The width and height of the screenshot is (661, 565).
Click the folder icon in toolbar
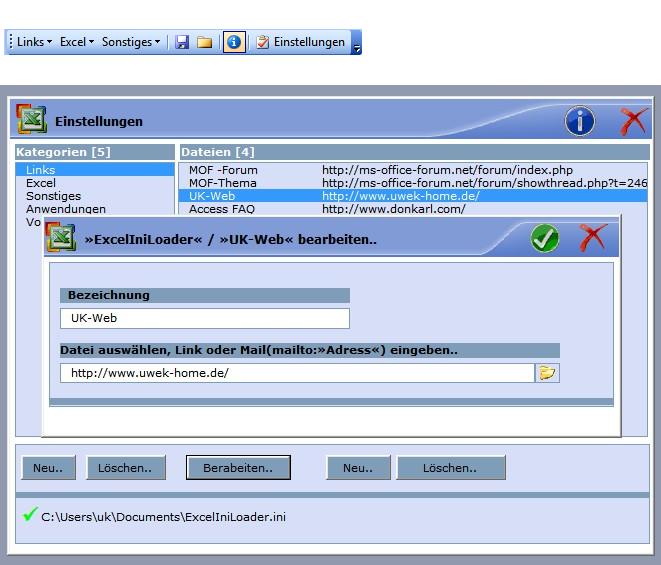[204, 42]
